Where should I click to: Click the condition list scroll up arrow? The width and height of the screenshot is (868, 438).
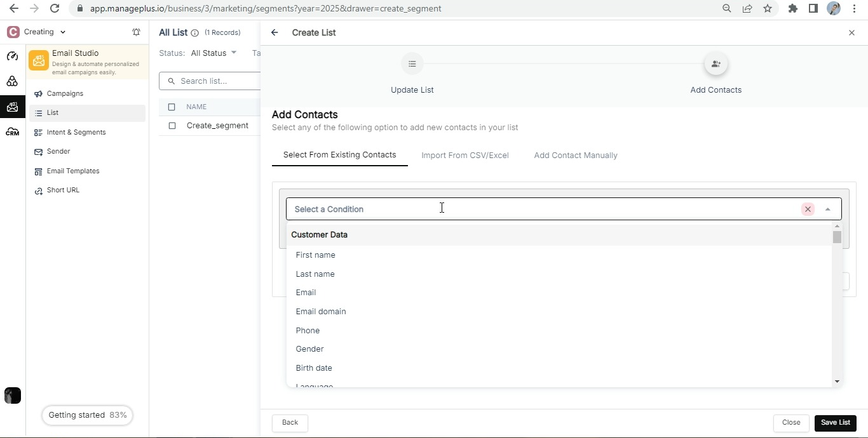837,226
